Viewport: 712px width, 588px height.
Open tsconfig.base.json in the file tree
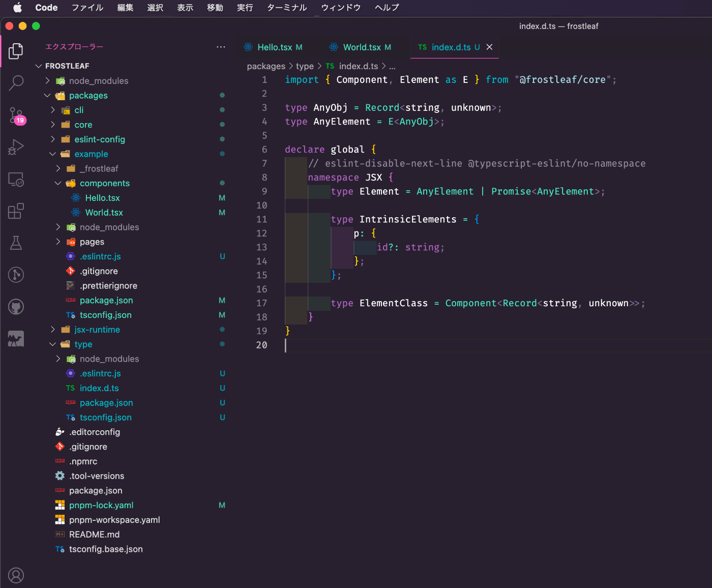106,549
